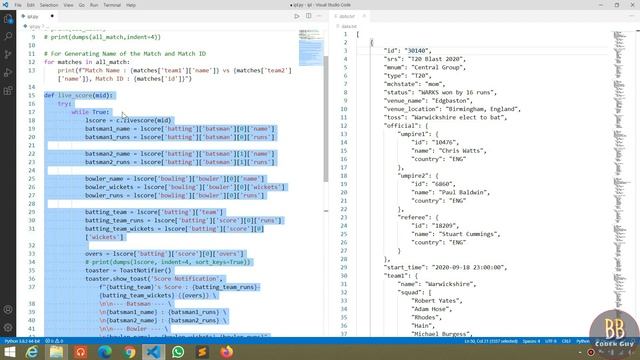The width and height of the screenshot is (640, 360).
Task: Open the Accounts icon in activity bar
Action: tap(8, 309)
